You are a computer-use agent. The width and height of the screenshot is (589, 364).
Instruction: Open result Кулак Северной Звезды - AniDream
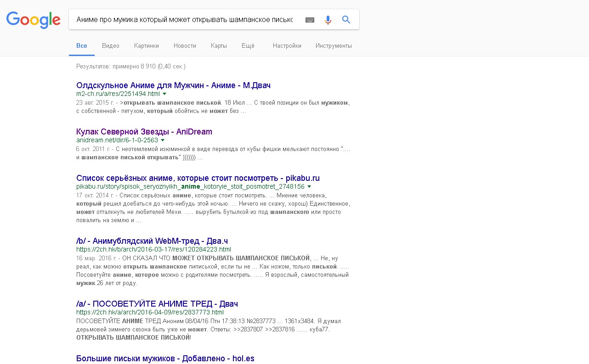144,132
